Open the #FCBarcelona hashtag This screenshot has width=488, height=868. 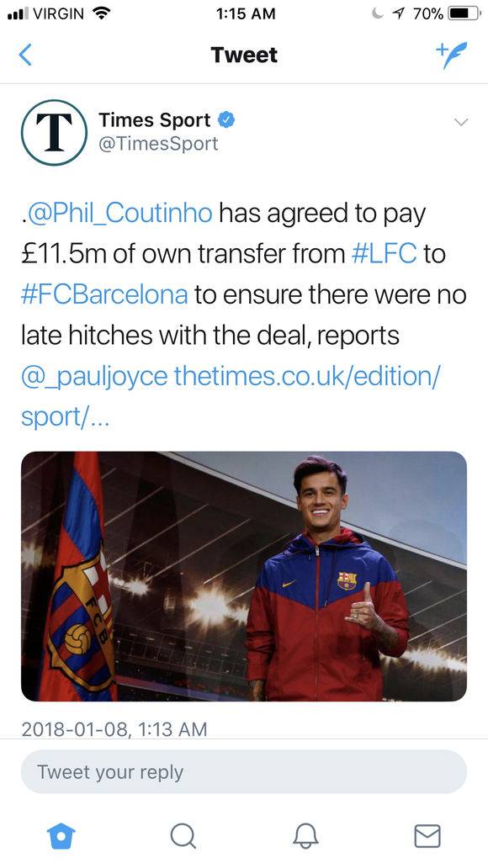click(104, 294)
